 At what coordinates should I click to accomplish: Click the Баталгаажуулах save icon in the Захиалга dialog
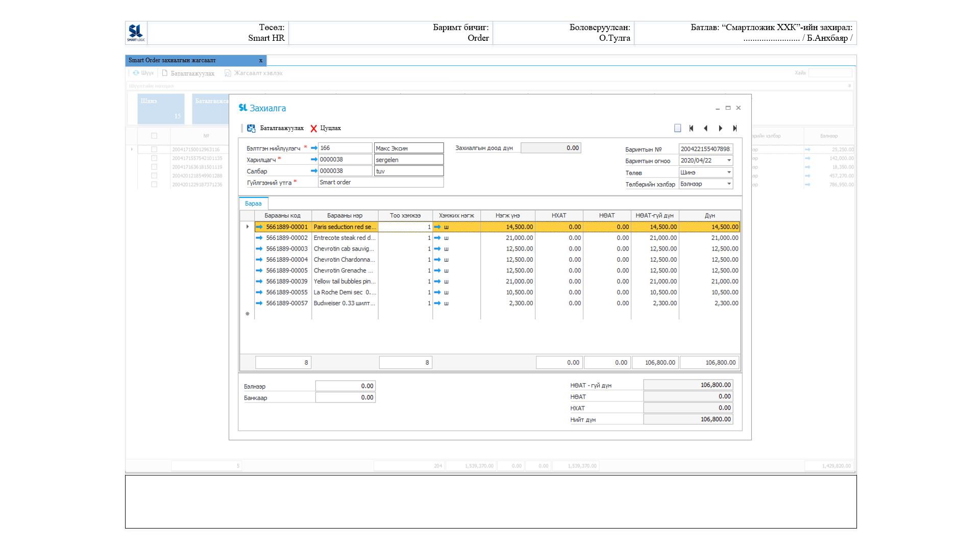point(251,128)
